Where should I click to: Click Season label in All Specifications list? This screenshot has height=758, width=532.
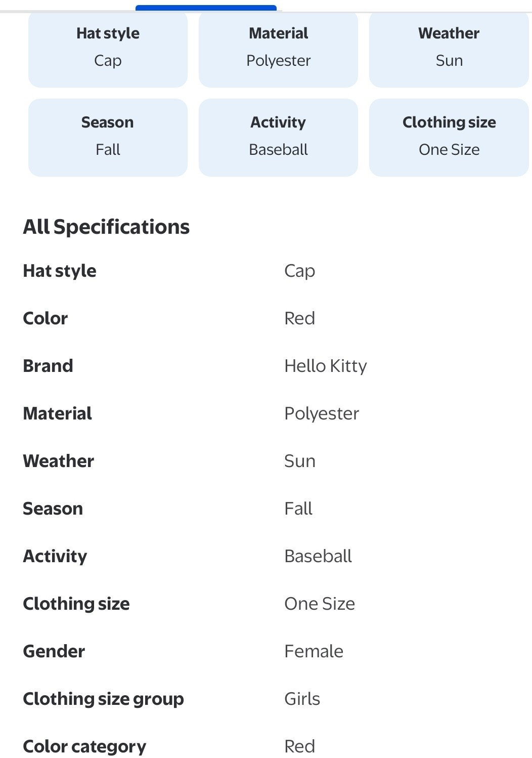53,509
